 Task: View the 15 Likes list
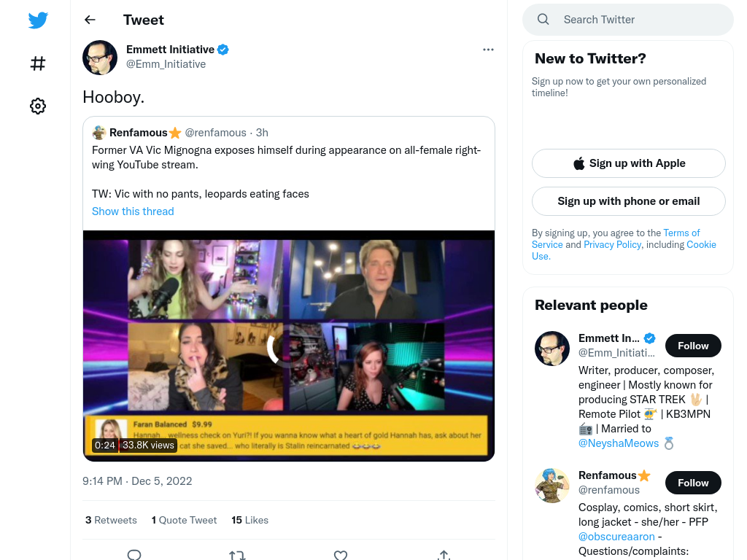(x=249, y=520)
